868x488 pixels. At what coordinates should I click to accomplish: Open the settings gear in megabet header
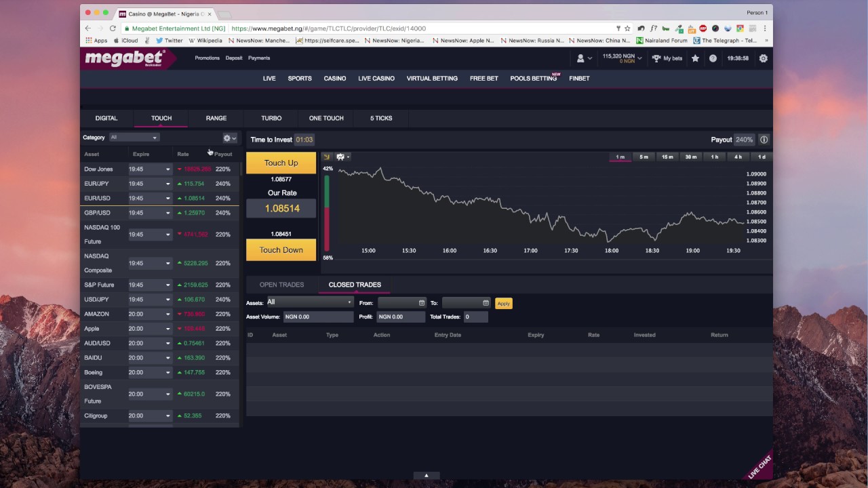pos(763,58)
